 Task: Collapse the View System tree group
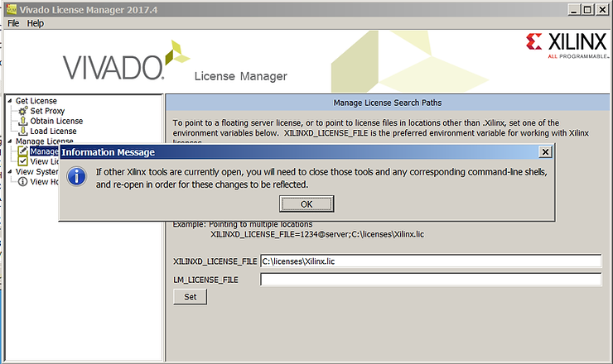click(x=10, y=171)
